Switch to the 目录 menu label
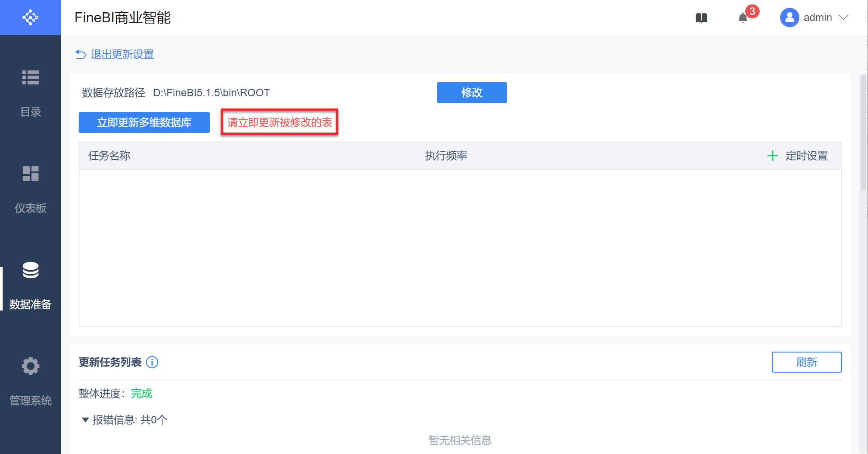Image resolution: width=868 pixels, height=454 pixels. pos(31,112)
